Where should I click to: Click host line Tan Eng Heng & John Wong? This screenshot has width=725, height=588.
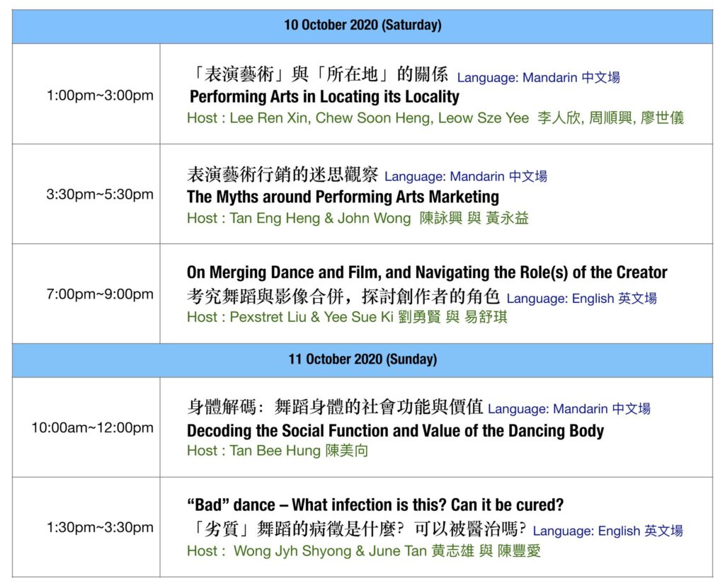click(x=358, y=218)
